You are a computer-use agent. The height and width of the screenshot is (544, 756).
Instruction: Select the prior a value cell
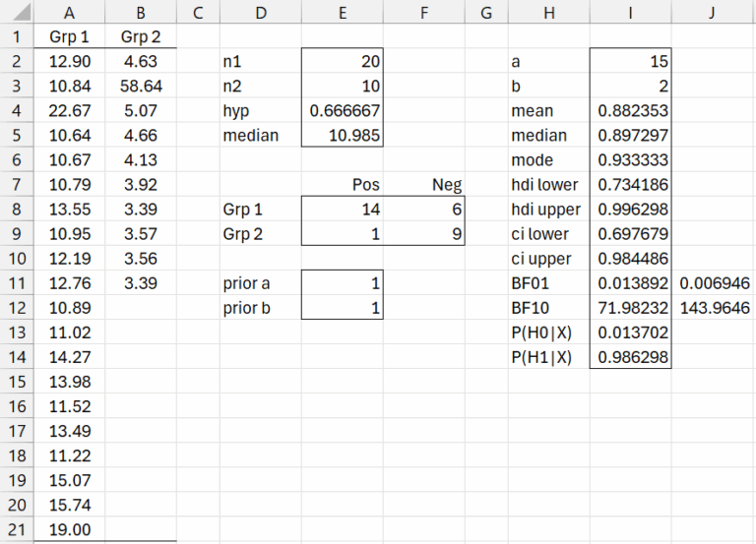click(x=343, y=283)
